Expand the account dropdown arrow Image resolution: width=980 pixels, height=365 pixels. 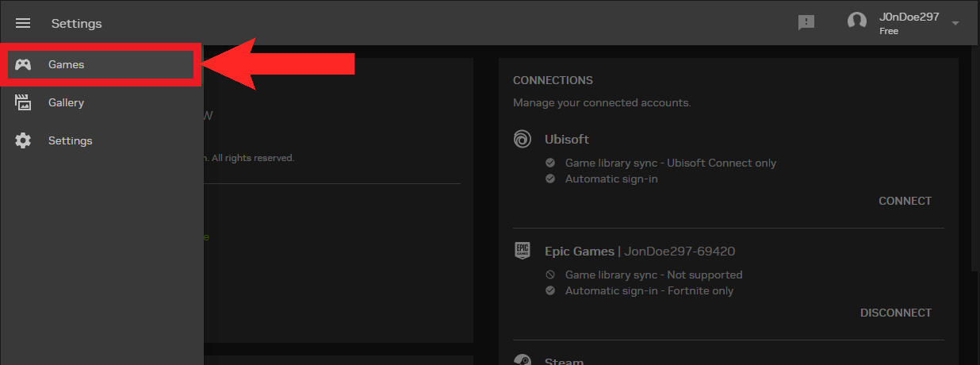tap(955, 23)
